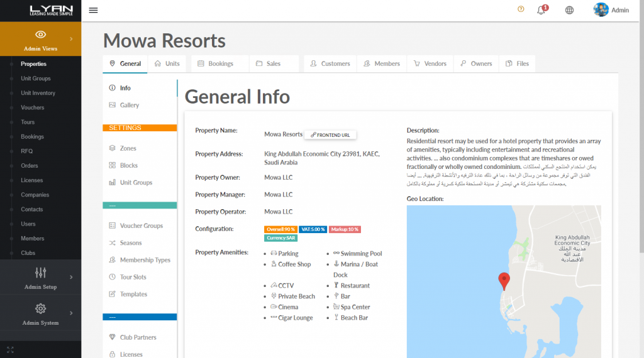Open the Gallery section
Image resolution: width=644 pixels, height=358 pixels.
[129, 106]
